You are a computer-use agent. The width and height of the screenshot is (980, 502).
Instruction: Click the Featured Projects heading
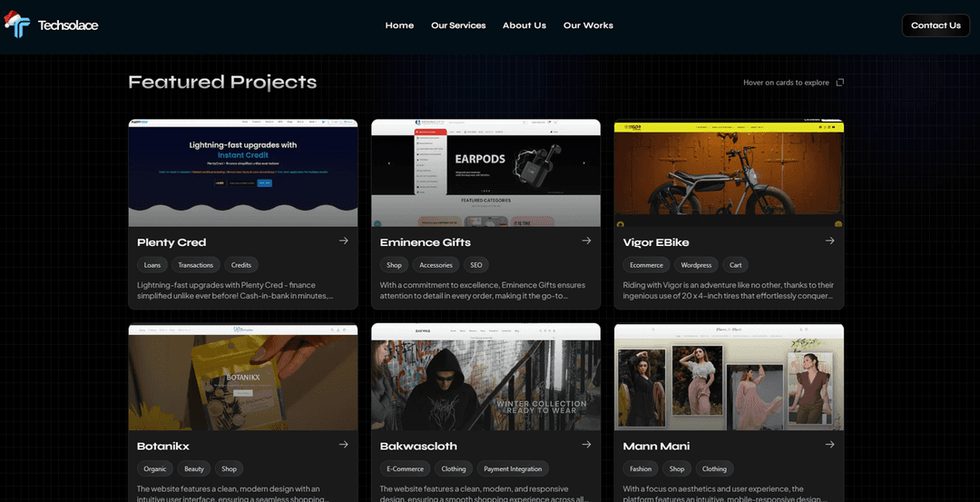point(222,83)
